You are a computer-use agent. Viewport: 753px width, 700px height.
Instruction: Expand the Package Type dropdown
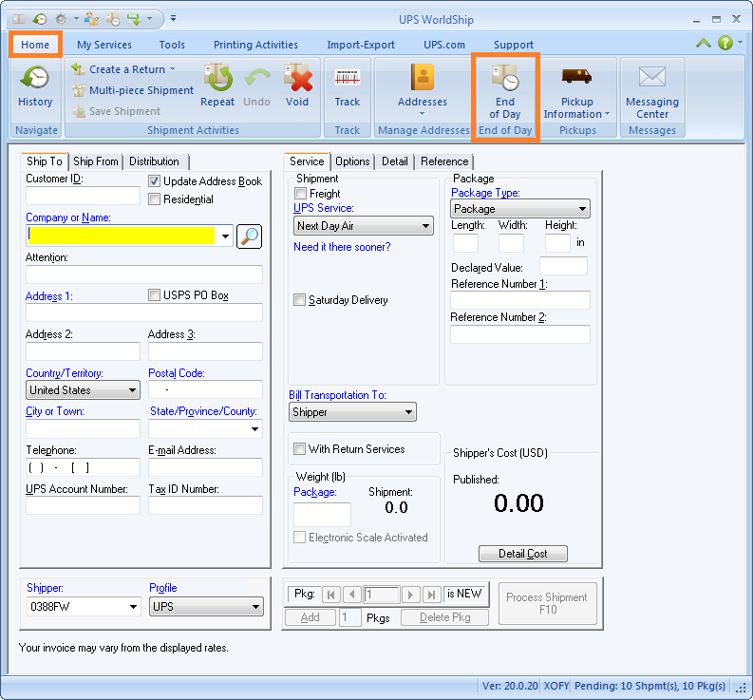tap(520, 209)
